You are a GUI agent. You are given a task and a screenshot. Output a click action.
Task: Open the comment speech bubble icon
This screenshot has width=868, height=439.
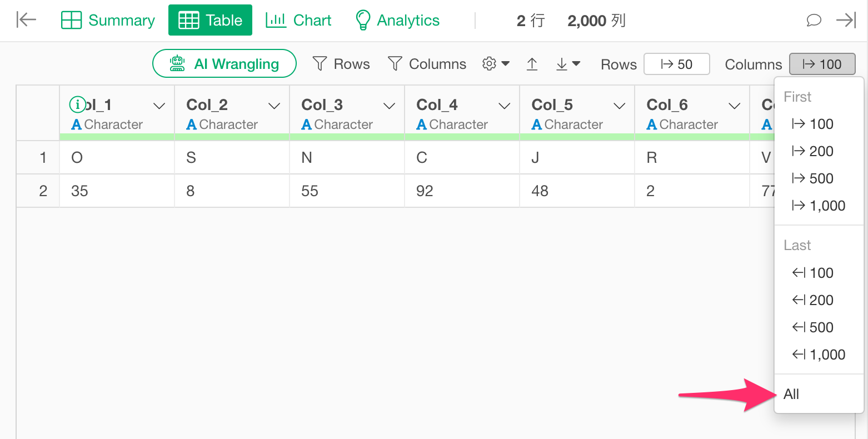[x=814, y=21]
